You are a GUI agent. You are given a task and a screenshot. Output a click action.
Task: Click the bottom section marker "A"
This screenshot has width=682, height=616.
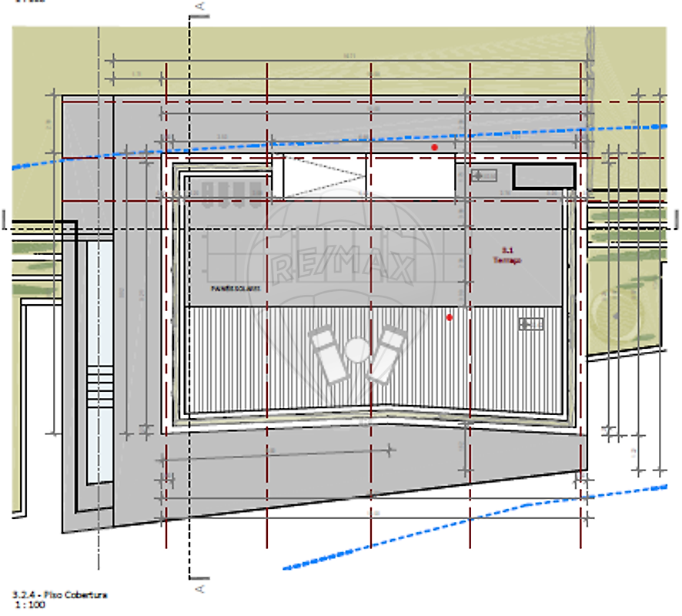tap(200, 589)
